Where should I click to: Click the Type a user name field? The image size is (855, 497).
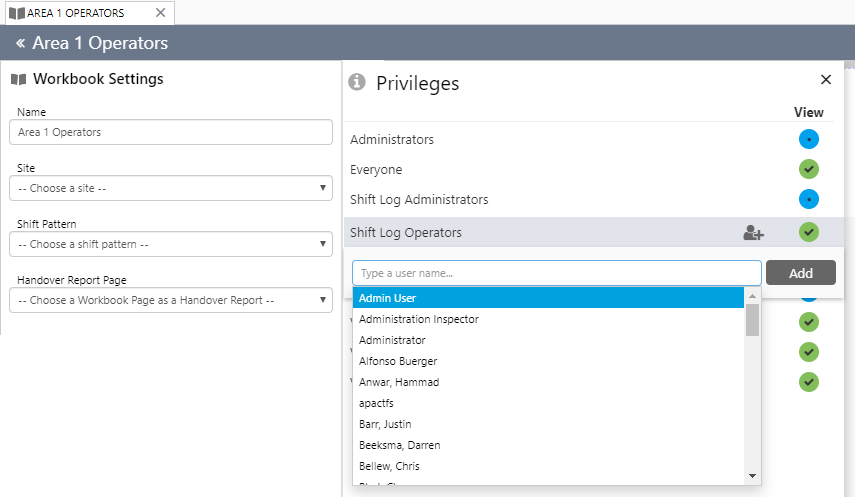(556, 273)
